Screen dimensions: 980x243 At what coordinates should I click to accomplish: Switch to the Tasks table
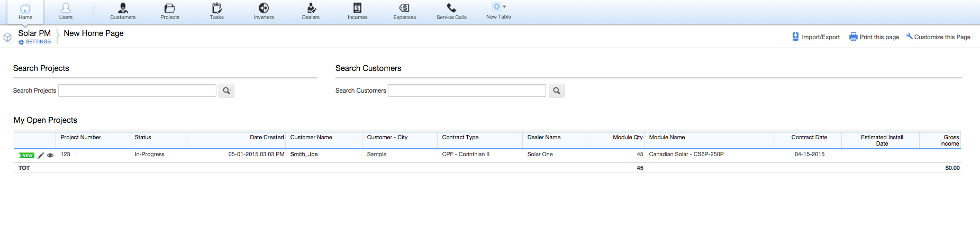217,12
